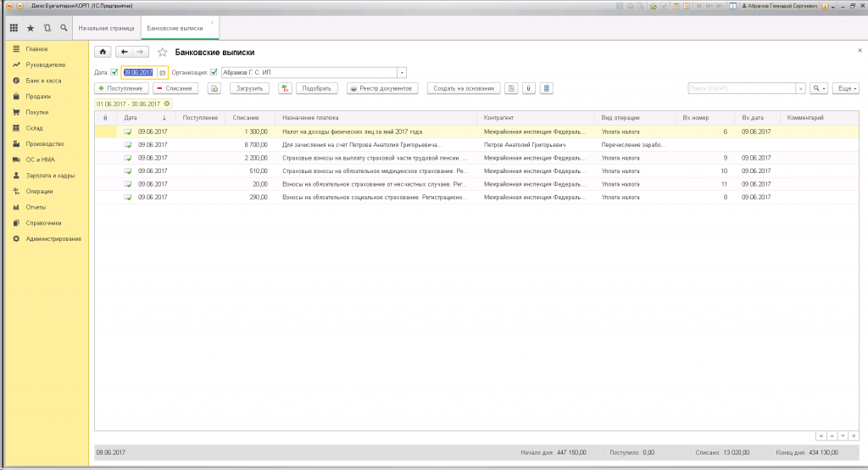The width and height of the screenshot is (868, 470).
Task: Open the Администрирование section
Action: point(53,239)
